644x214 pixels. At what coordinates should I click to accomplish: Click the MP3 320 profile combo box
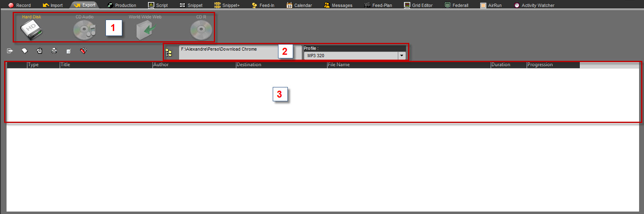pyautogui.click(x=351, y=56)
